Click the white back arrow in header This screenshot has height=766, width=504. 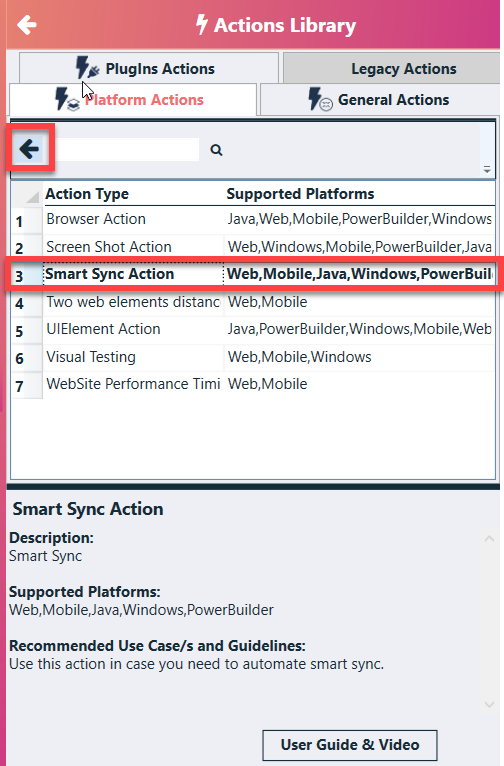(27, 24)
